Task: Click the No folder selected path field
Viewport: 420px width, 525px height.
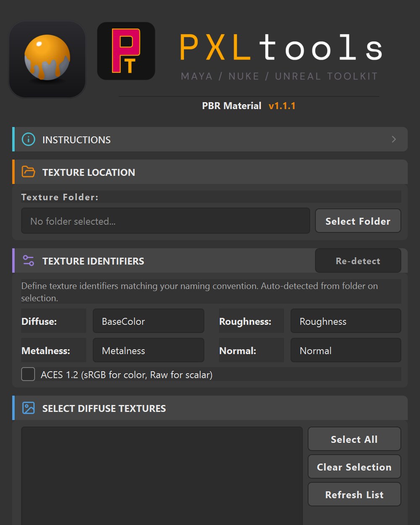Action: tap(165, 221)
